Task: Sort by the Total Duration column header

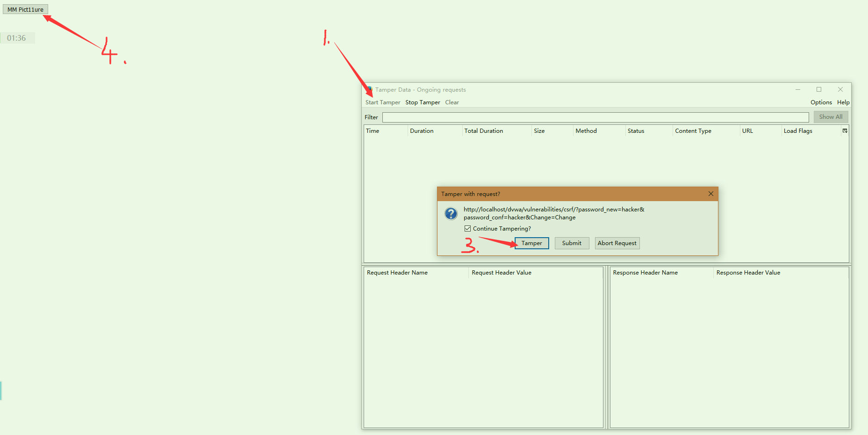Action: (x=483, y=131)
